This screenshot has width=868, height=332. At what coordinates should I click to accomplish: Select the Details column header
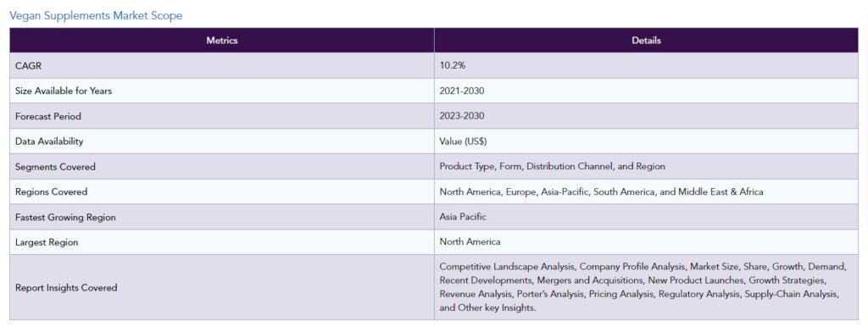click(646, 41)
